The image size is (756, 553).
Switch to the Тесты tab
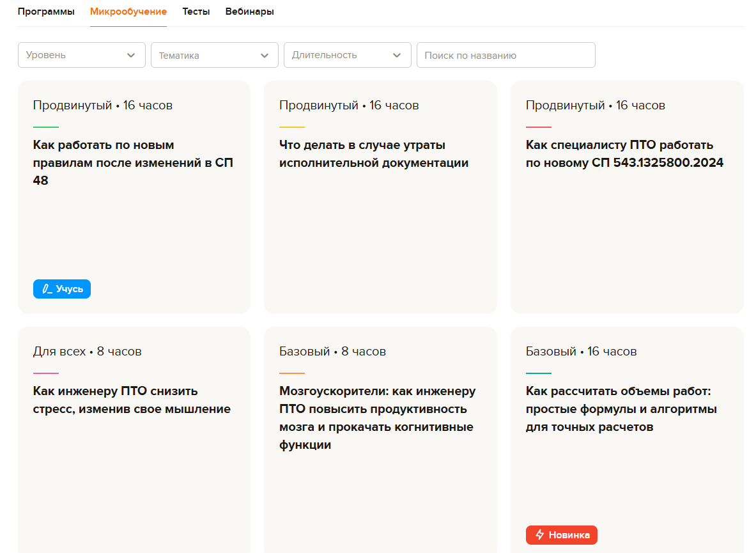pos(196,12)
